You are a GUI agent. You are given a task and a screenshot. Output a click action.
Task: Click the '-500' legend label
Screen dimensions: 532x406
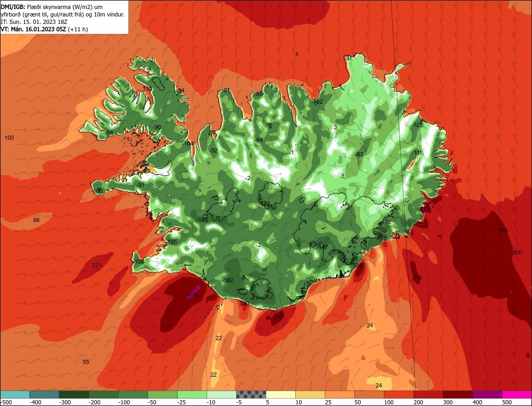coord(6,402)
